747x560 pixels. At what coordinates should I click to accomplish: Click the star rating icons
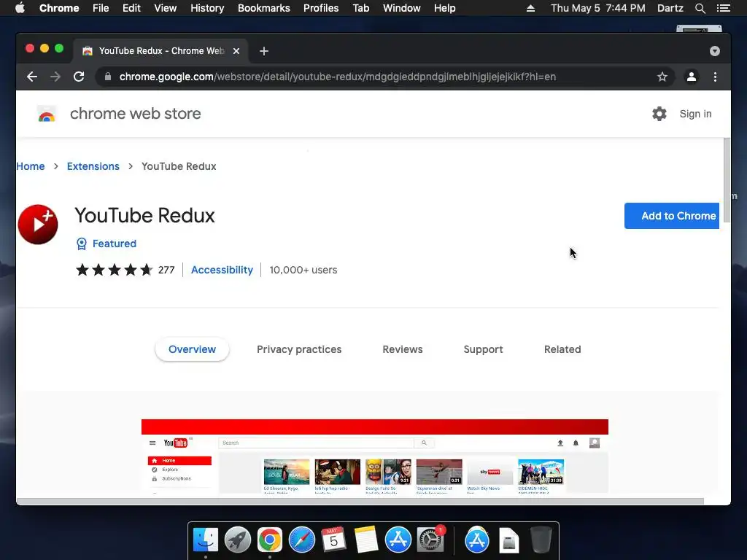(x=115, y=270)
